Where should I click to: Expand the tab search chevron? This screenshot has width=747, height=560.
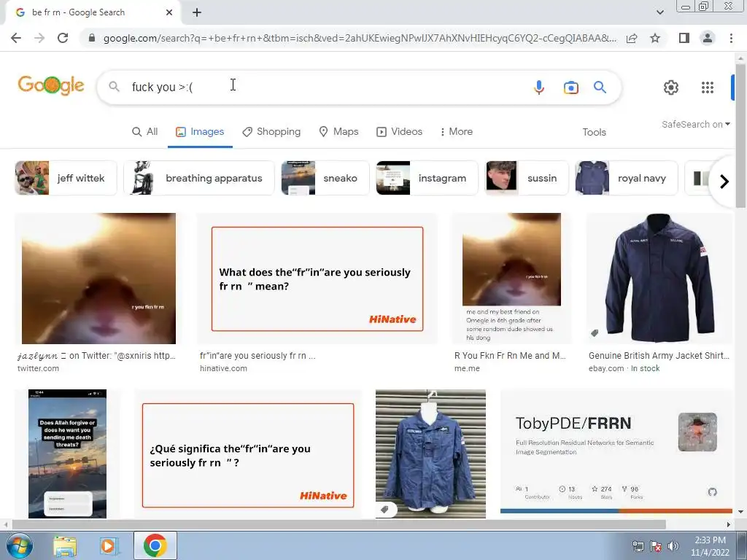(x=659, y=12)
